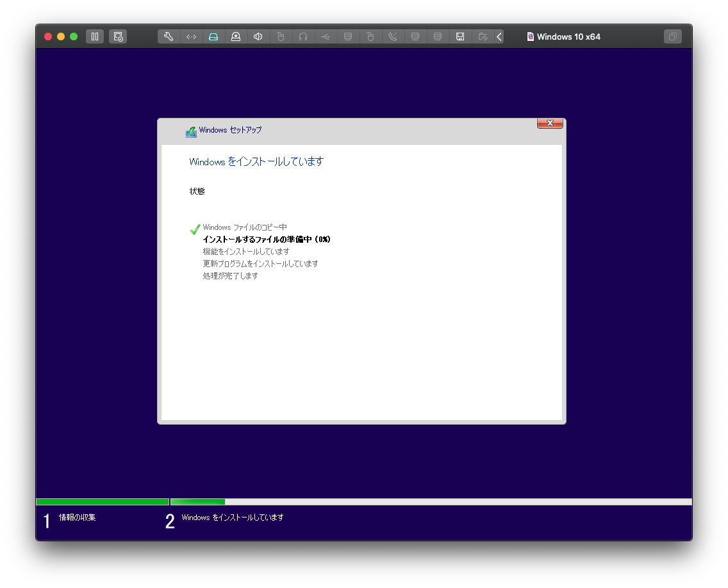Open the snapshots manager icon
The height and width of the screenshot is (588, 728).
(118, 37)
